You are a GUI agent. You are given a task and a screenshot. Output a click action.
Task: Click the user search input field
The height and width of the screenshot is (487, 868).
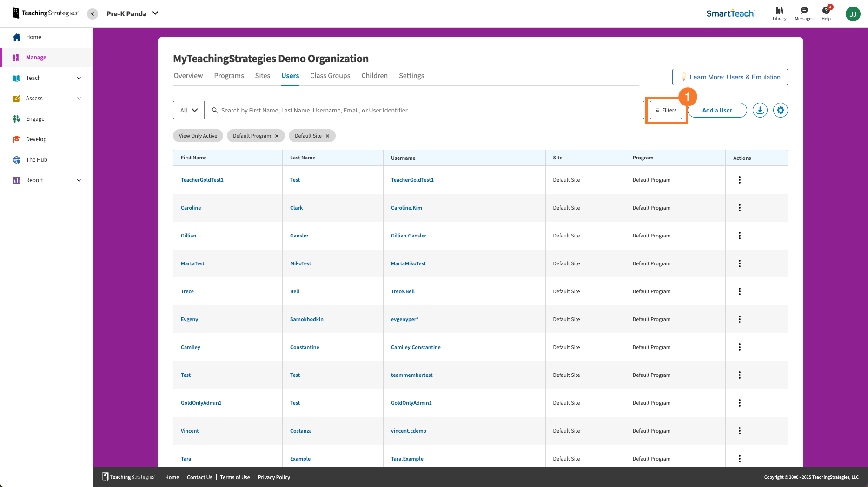(418, 110)
